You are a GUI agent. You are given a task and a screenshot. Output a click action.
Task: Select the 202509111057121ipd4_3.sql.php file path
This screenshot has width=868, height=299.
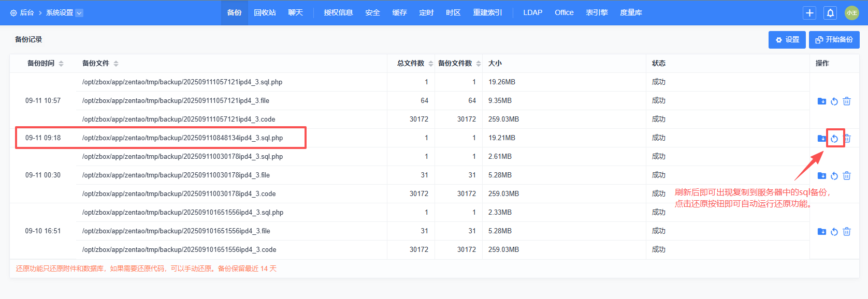182,82
